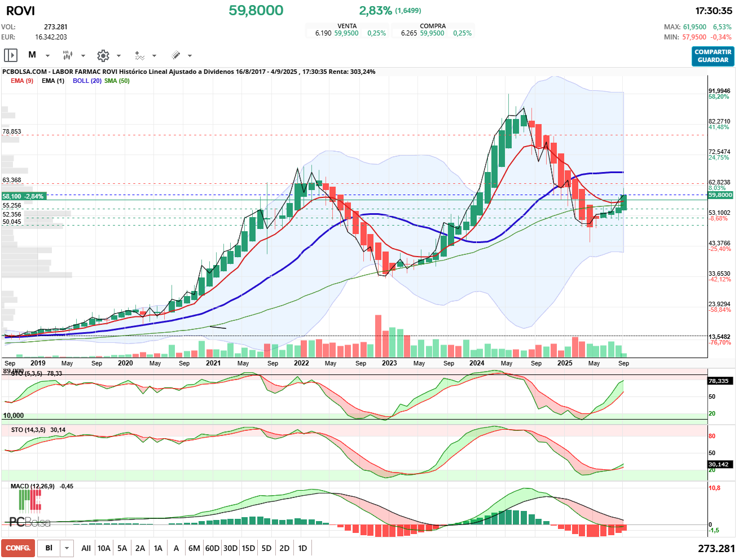This screenshot has height=560, width=743.
Task: Select the All time range
Action: tap(86, 548)
